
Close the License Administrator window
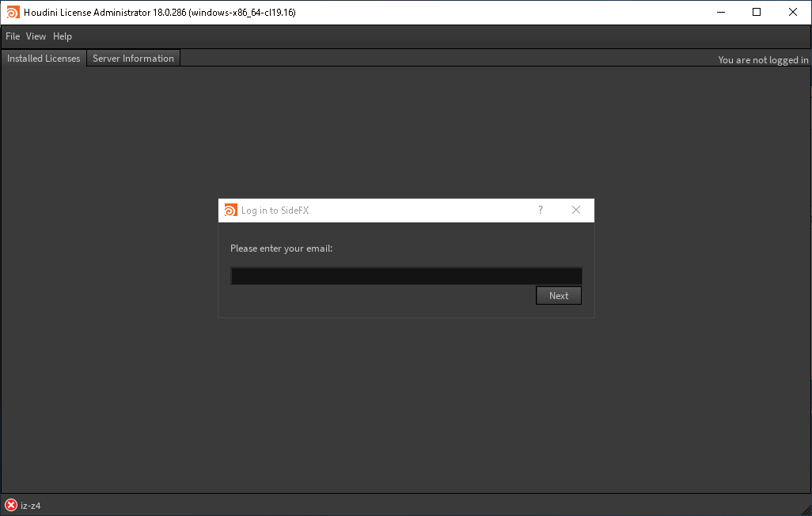pos(792,12)
